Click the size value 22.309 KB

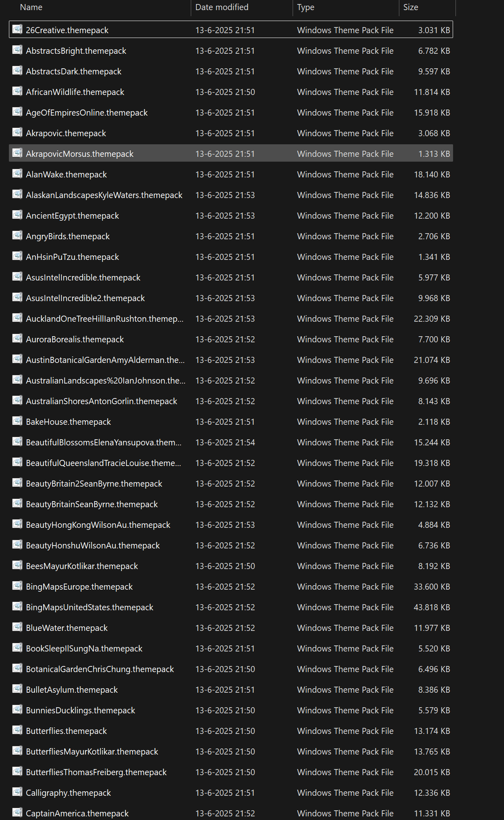pyautogui.click(x=432, y=319)
